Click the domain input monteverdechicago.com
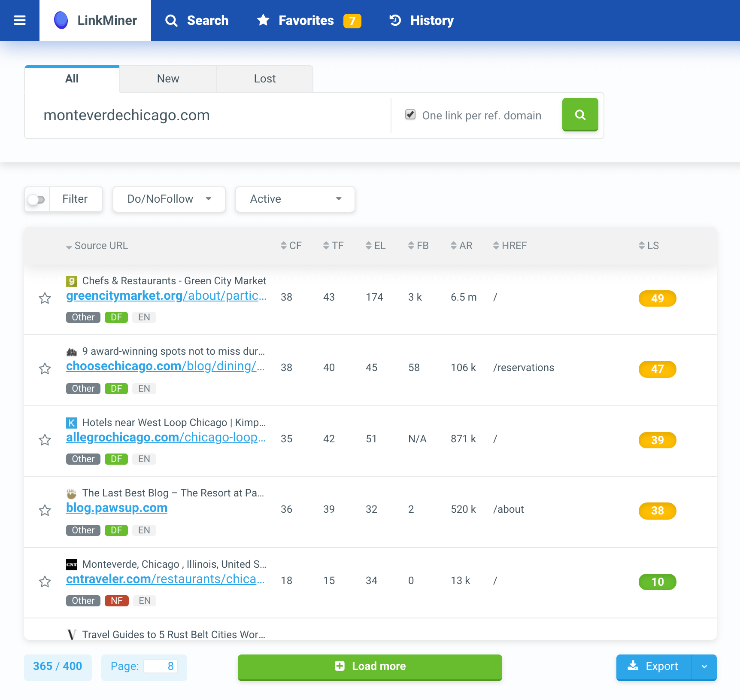The image size is (740, 700). coord(208,116)
